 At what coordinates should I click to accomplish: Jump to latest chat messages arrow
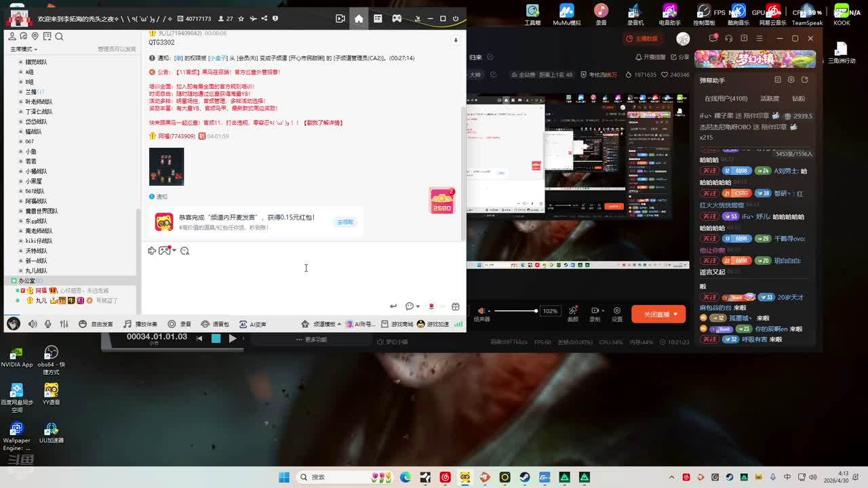point(456,40)
